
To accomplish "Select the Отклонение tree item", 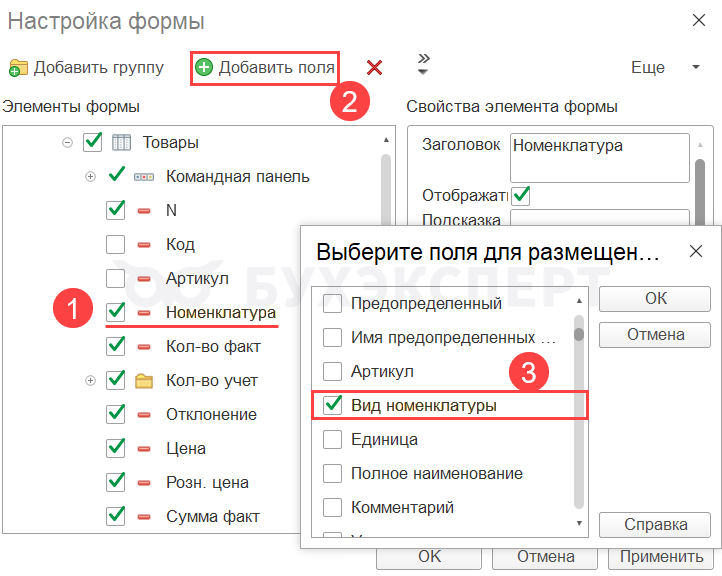I will click(211, 414).
